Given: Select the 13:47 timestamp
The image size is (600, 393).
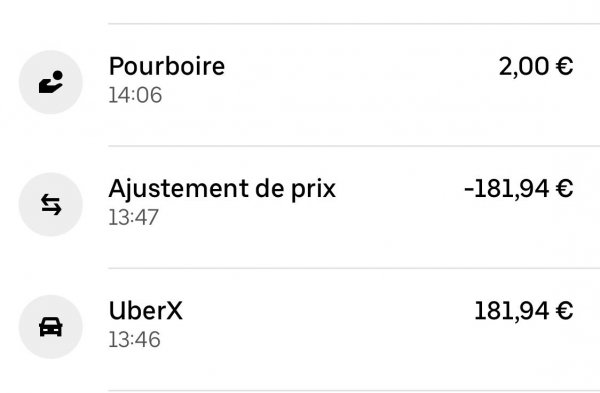Looking at the screenshot, I should pos(134,217).
